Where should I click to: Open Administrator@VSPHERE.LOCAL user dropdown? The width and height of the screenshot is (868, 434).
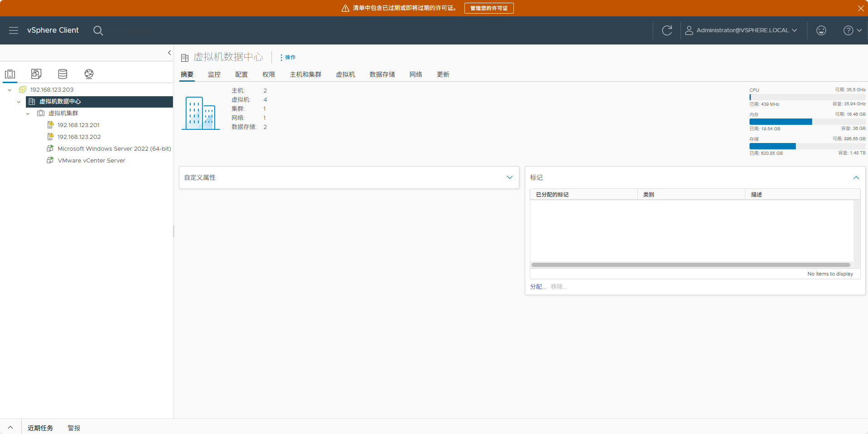click(x=741, y=30)
